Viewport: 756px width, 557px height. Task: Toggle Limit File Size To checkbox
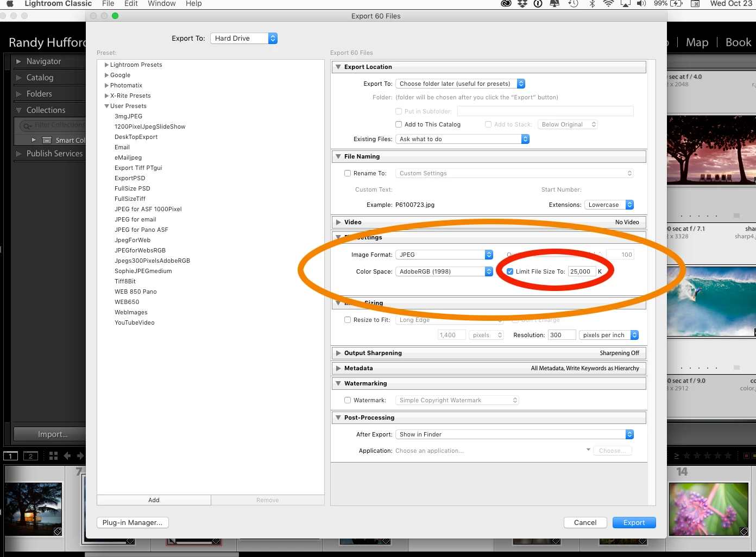point(510,271)
